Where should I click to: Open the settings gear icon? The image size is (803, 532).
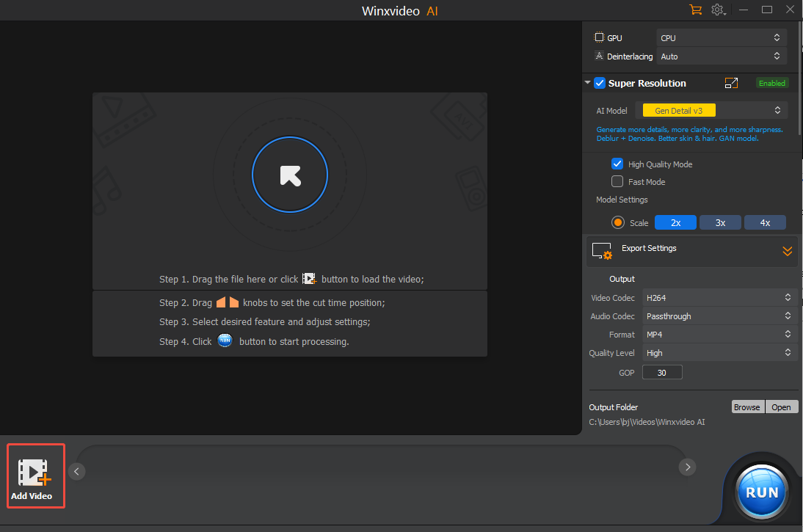(717, 10)
